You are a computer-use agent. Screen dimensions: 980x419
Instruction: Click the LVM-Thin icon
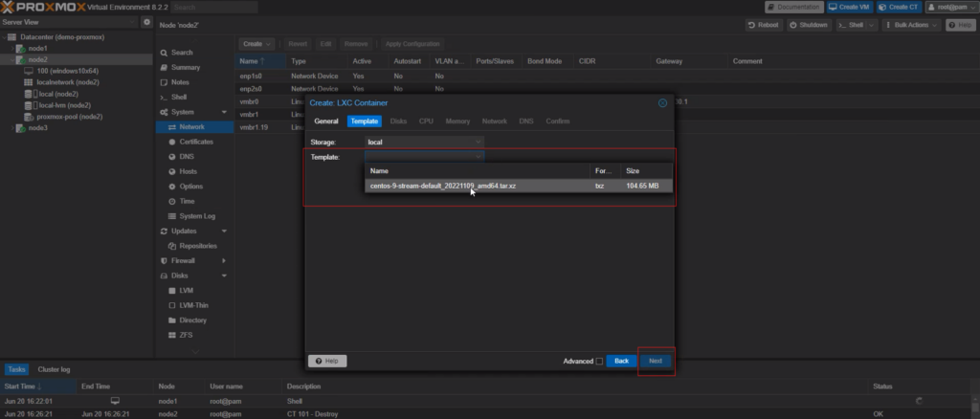click(x=173, y=305)
